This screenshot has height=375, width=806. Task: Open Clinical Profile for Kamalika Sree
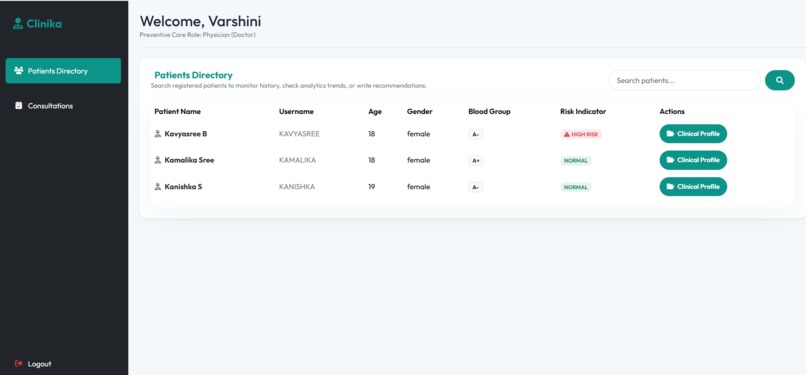click(x=693, y=160)
